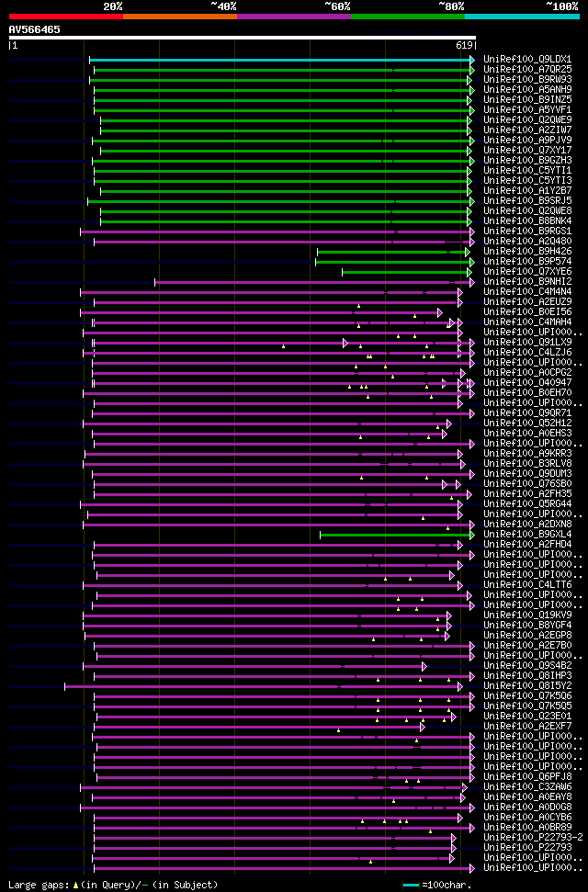Click the cyan alignment bar for Q9LDX1
The image size is (588, 892).
pyautogui.click(x=279, y=60)
